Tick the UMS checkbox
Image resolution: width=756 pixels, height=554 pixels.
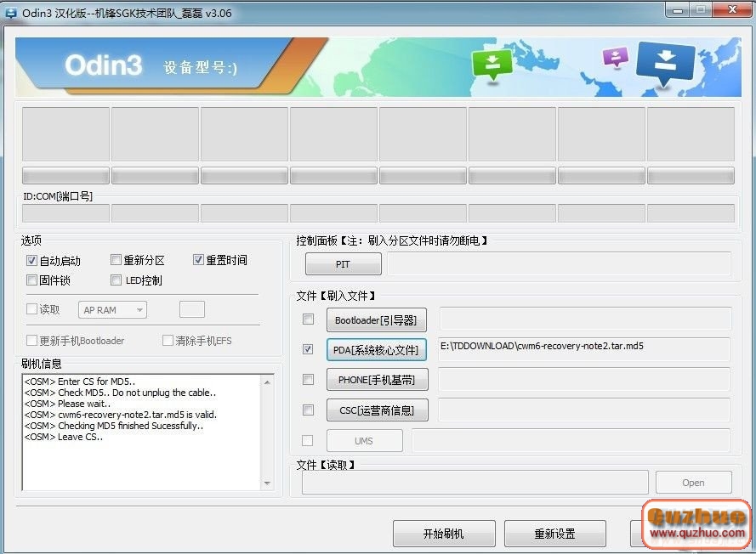(x=307, y=440)
